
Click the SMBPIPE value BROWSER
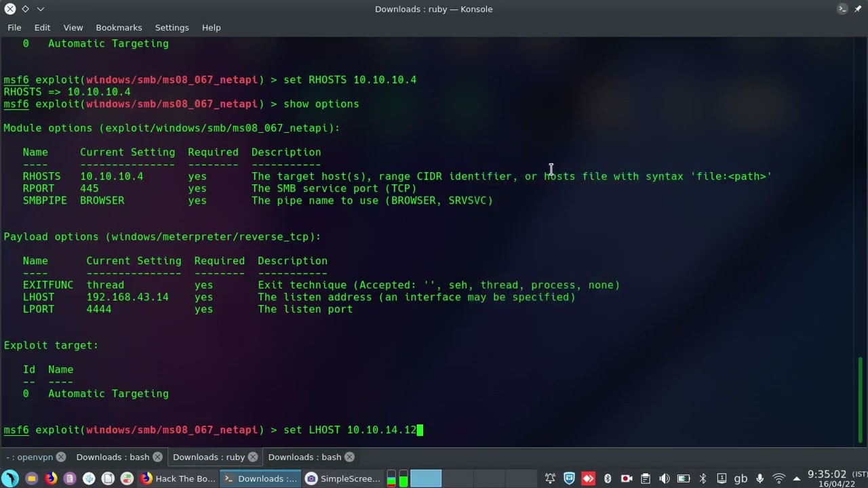click(102, 201)
